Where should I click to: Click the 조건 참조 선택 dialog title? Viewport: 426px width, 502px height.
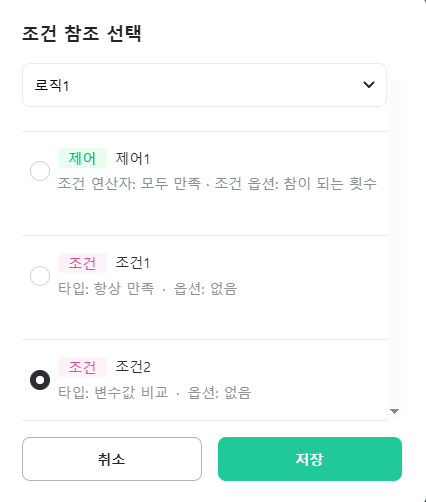pos(82,33)
